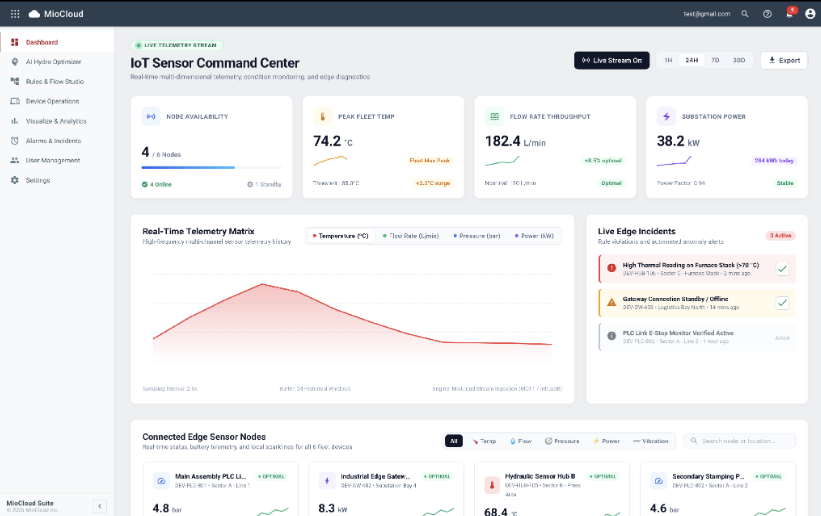Filter sensor nodes by Flow

pyautogui.click(x=521, y=441)
